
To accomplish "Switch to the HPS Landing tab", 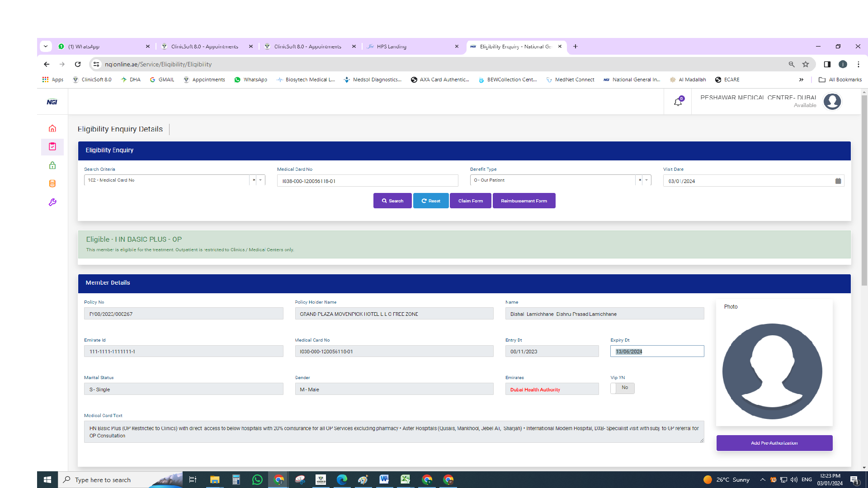I will click(x=411, y=47).
